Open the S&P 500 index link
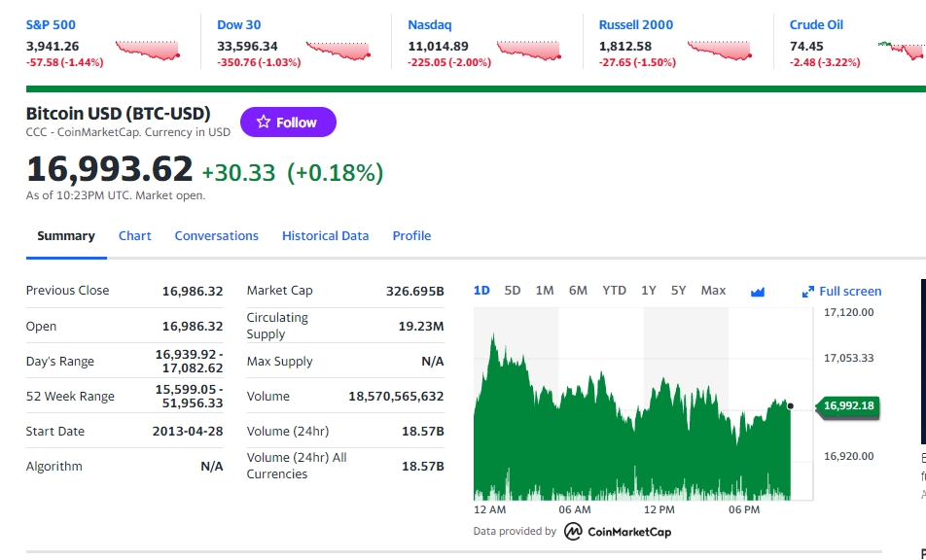This screenshot has width=926, height=560. click(51, 24)
